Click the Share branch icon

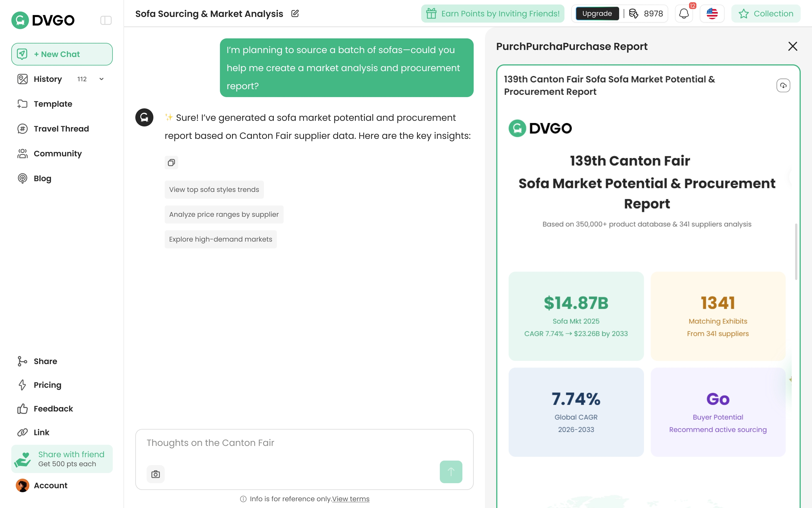[23, 361]
